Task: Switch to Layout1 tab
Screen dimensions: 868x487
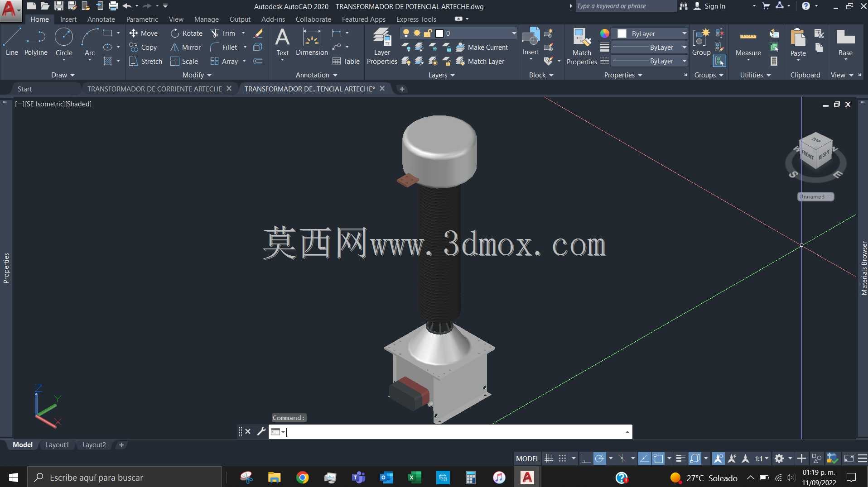Action: [x=57, y=445]
